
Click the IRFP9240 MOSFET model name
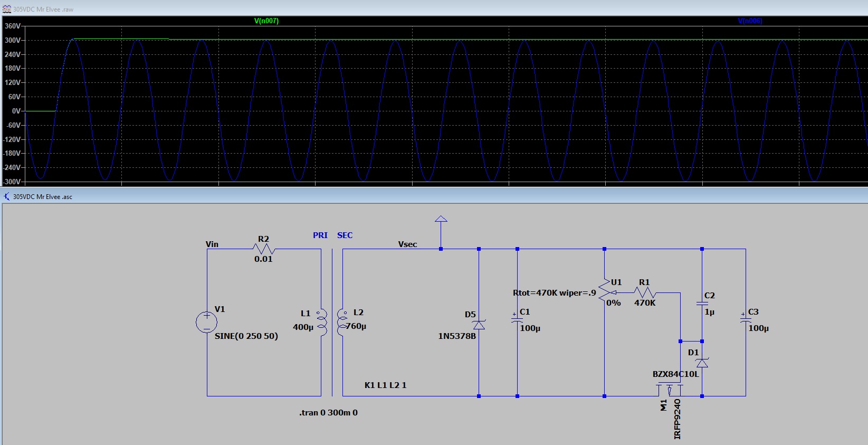click(x=678, y=419)
